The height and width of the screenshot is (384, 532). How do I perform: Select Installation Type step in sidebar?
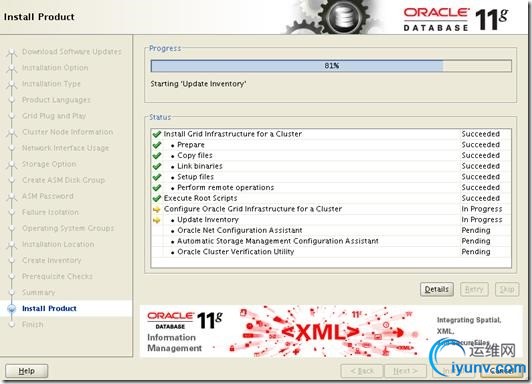(x=51, y=84)
